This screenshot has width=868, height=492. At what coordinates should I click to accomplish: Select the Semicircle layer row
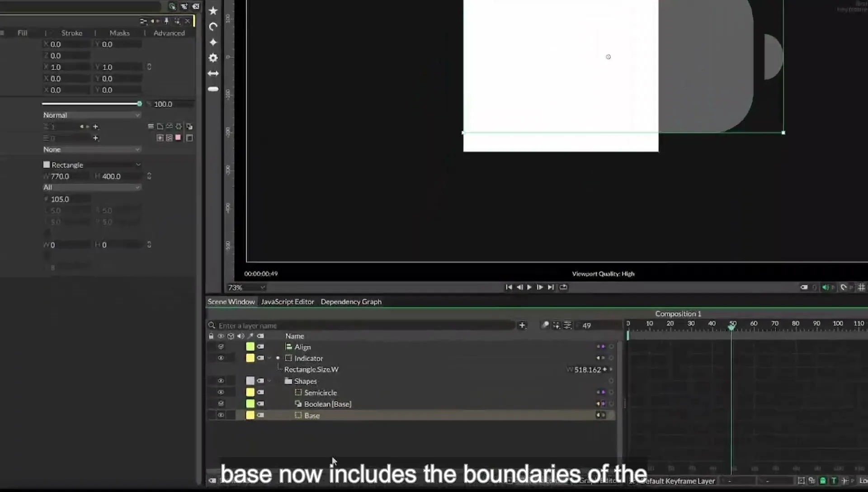coord(411,393)
